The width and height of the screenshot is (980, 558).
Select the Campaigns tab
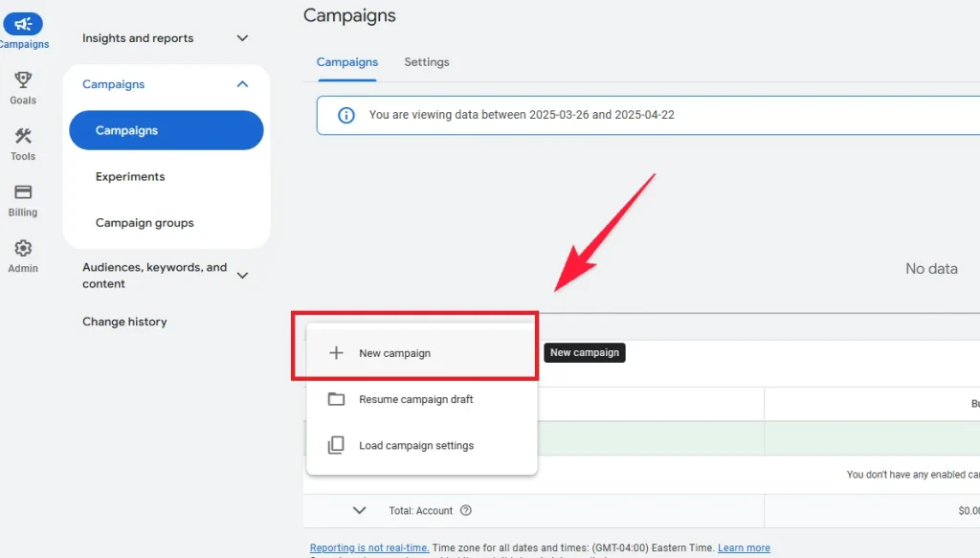(347, 61)
